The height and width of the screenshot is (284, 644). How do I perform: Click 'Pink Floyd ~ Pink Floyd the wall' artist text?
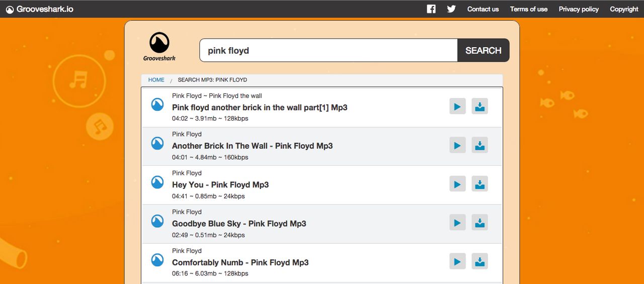coord(217,96)
